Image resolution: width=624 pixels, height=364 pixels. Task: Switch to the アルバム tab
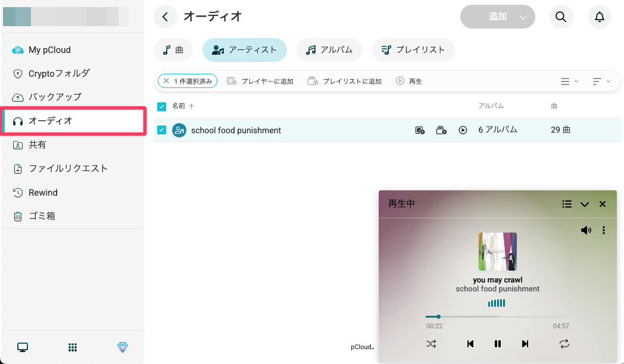[x=329, y=50]
